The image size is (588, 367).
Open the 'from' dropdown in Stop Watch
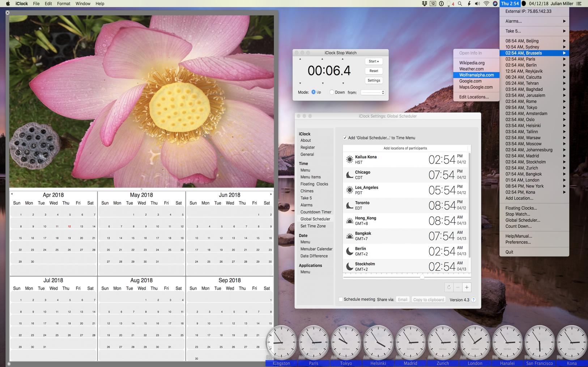(373, 92)
